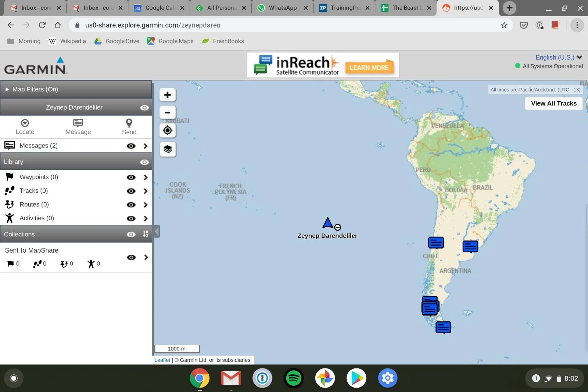588x392 pixels.
Task: Open a new browser tab
Action: tap(509, 8)
